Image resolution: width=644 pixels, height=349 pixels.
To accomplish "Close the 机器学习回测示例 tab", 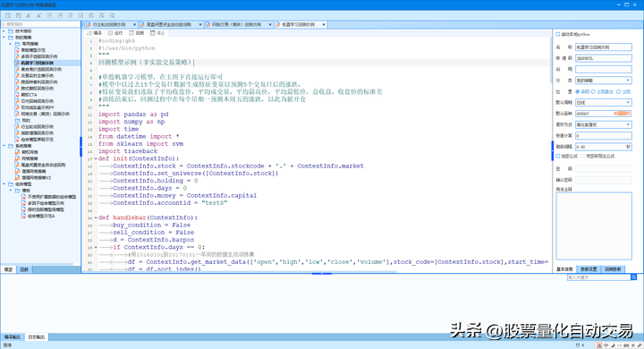I will tap(324, 25).
